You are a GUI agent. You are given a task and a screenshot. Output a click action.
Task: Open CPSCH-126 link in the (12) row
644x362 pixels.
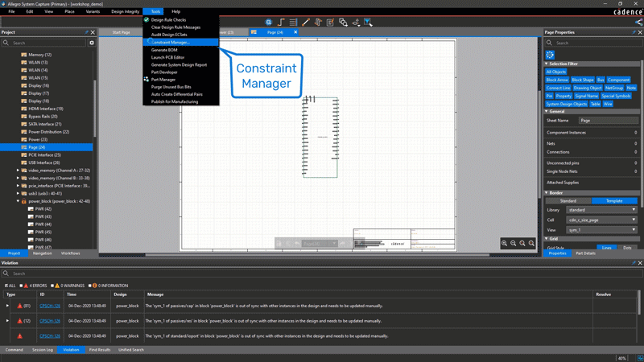click(50, 321)
